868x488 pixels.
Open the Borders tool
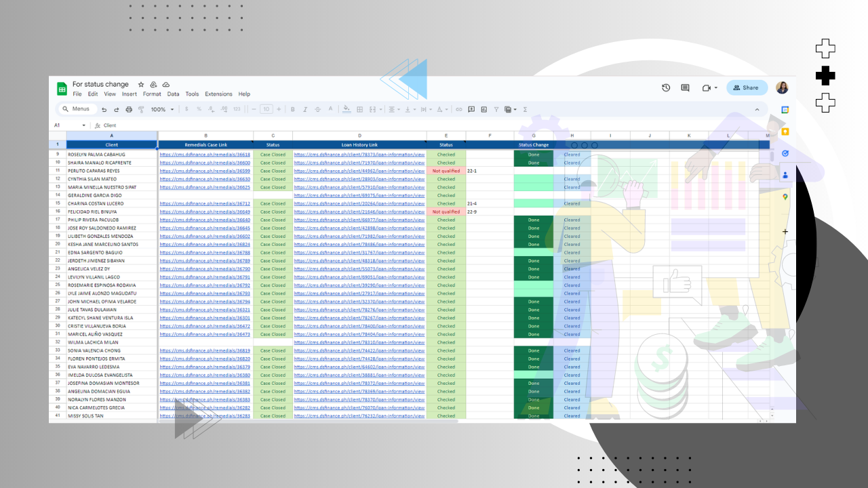tap(360, 109)
